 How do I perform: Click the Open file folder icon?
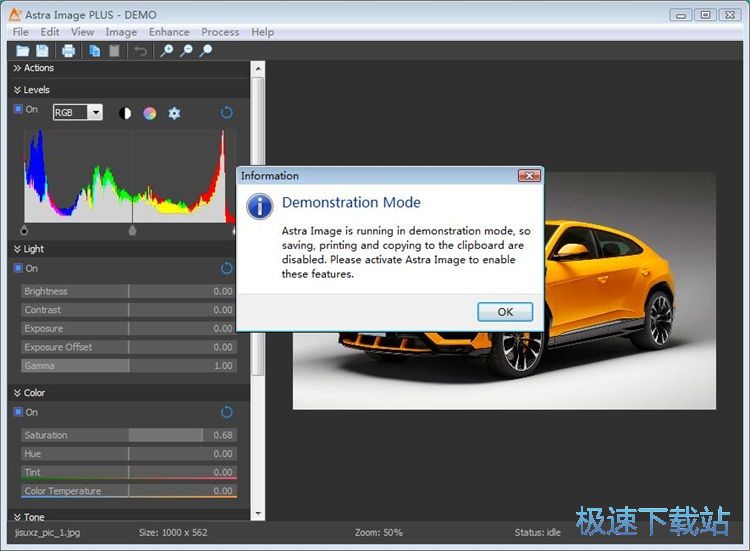pos(22,51)
